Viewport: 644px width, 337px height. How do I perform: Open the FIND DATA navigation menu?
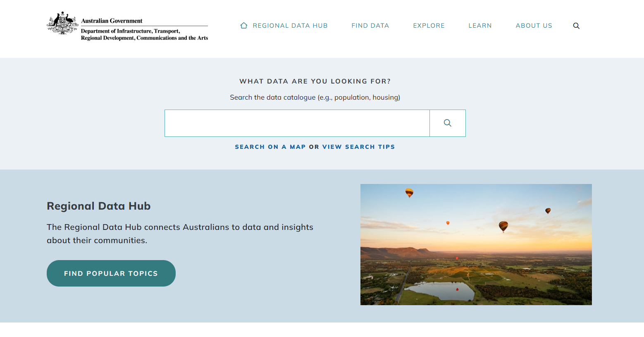370,25
